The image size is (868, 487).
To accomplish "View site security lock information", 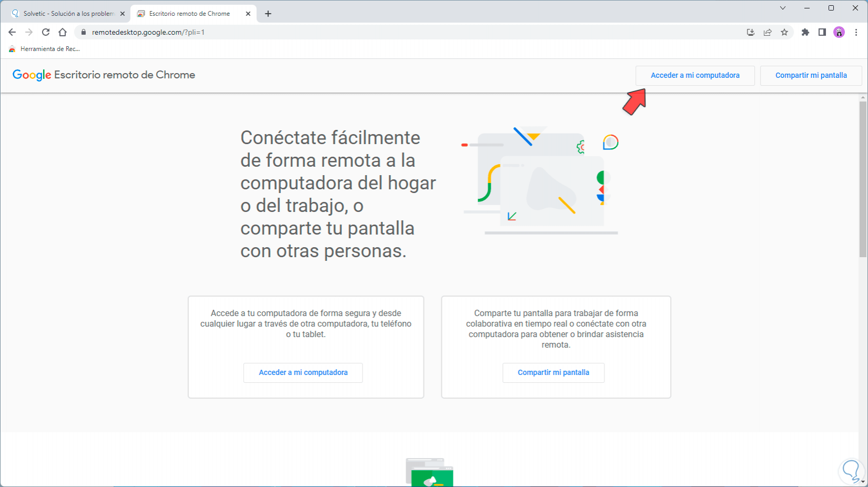I will pos(83,32).
